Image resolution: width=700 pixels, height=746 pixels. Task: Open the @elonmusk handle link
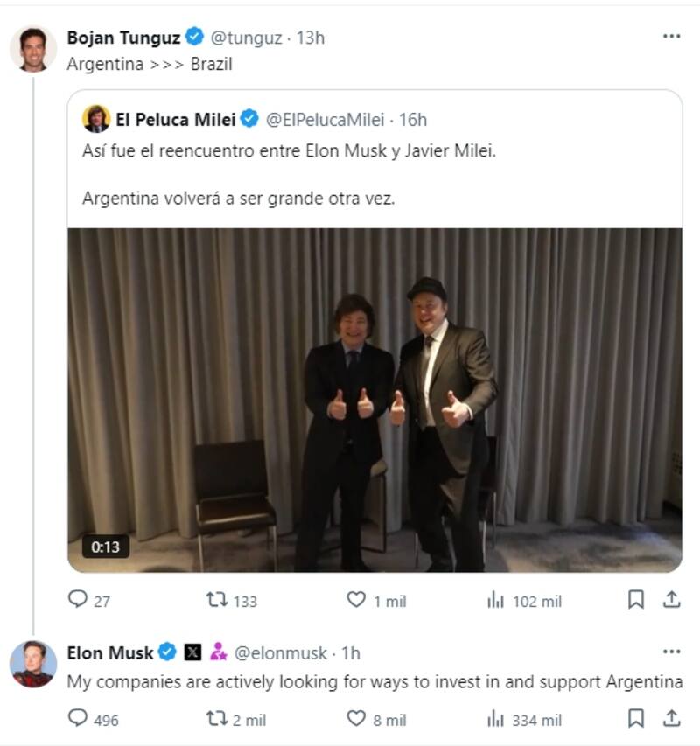point(284,652)
